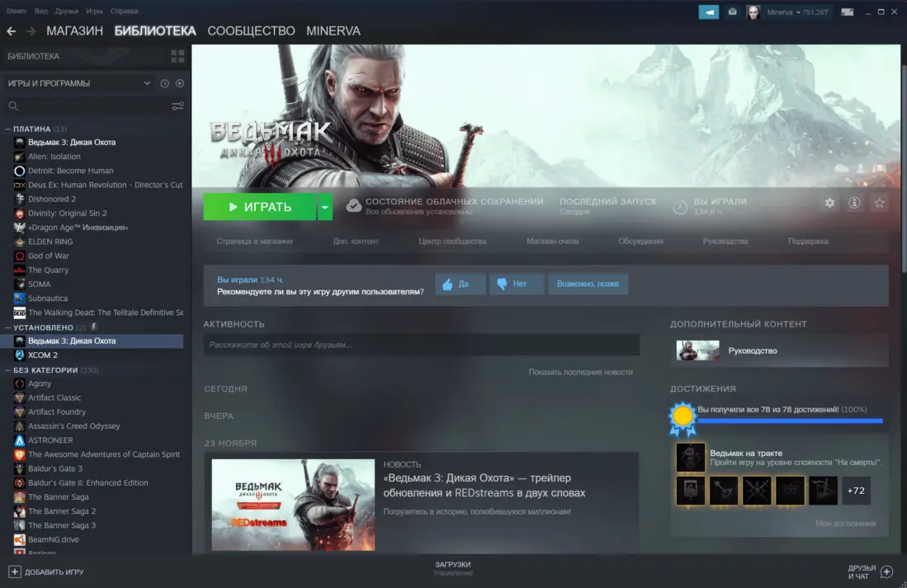The width and height of the screenshot is (907, 588).
Task: Open the Игры menu
Action: coord(94,11)
